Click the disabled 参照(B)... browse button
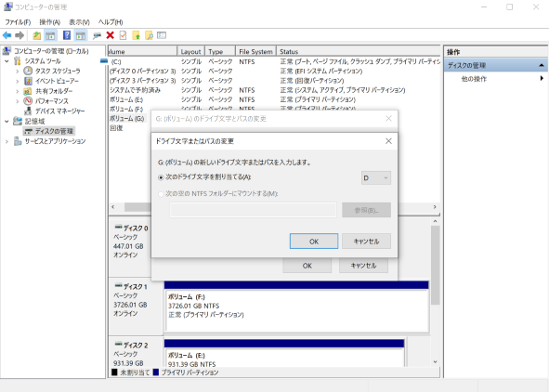 click(x=366, y=210)
